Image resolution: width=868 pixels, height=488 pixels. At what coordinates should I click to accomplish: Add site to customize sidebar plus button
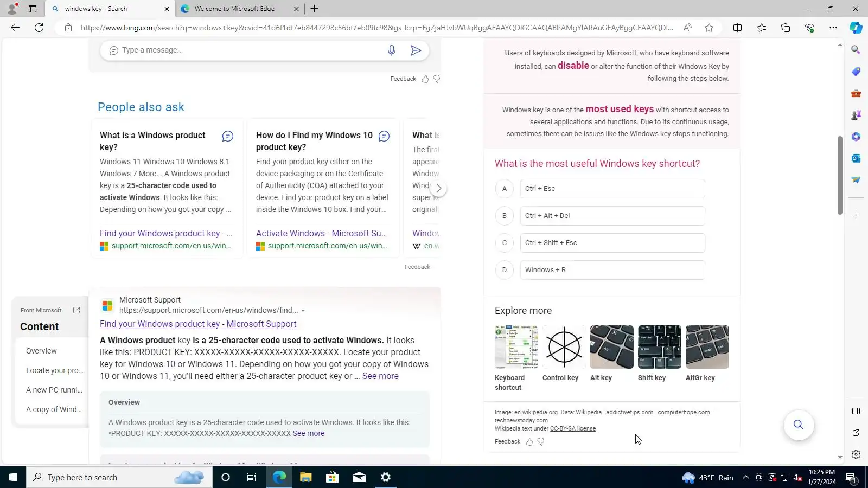(856, 215)
